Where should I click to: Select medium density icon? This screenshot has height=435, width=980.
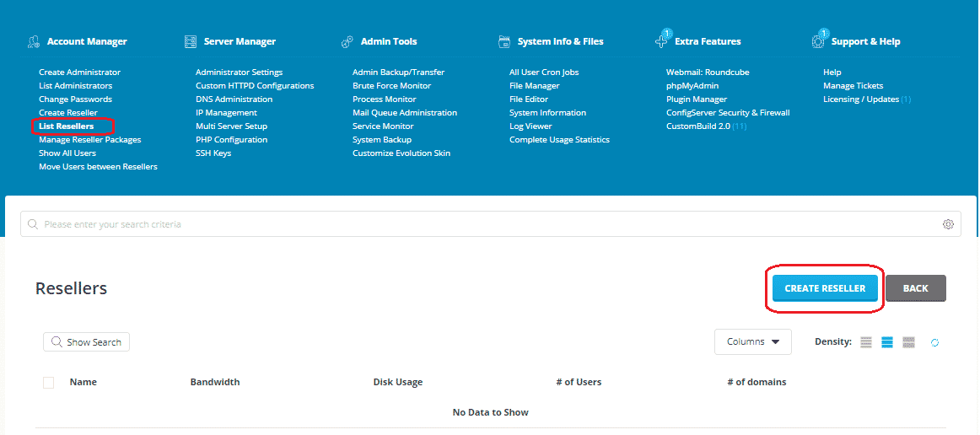click(887, 342)
